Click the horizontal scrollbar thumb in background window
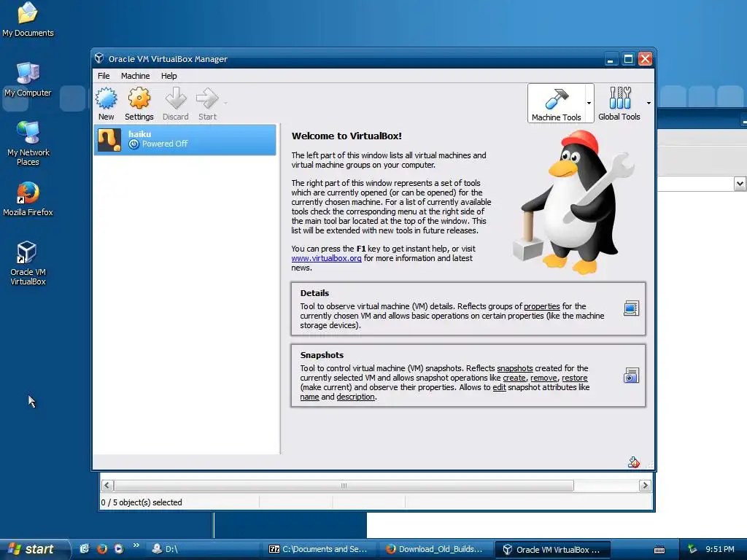The height and width of the screenshot is (560, 747). (344, 485)
